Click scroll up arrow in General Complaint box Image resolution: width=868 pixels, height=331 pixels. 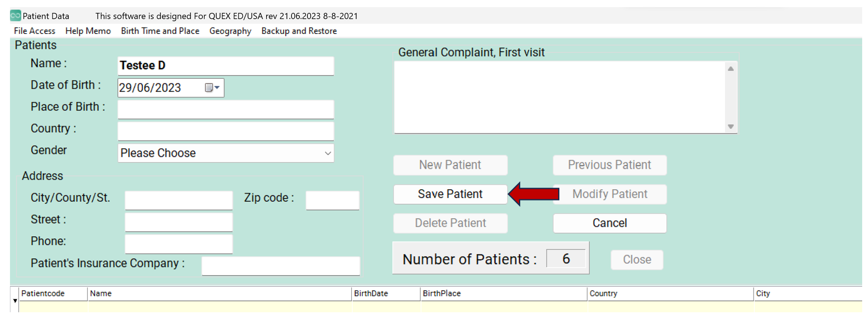[x=731, y=69]
